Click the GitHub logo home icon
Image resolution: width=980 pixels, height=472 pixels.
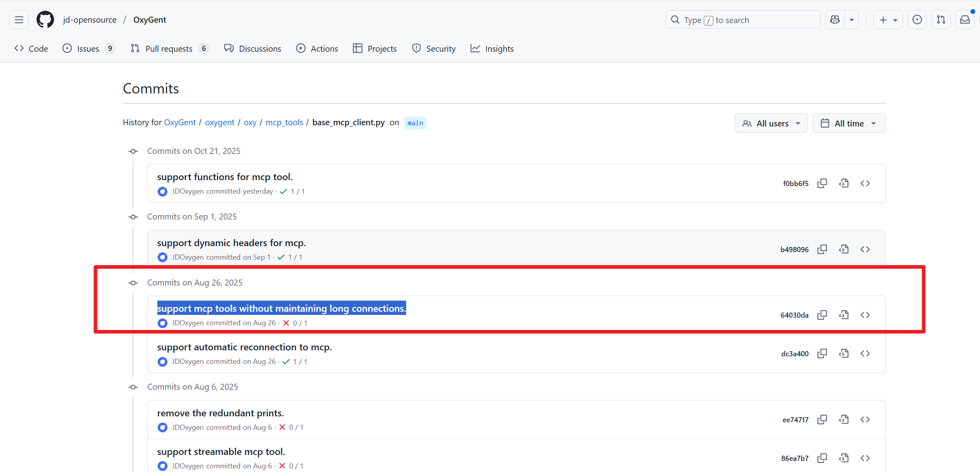click(x=45, y=20)
